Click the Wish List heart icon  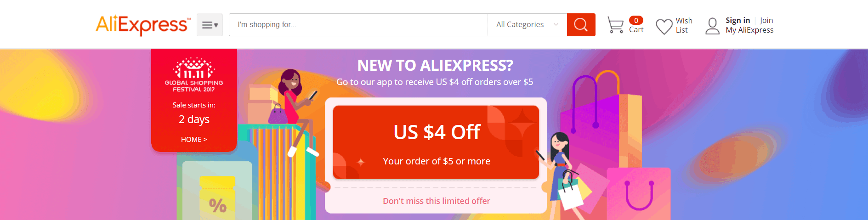(x=664, y=27)
